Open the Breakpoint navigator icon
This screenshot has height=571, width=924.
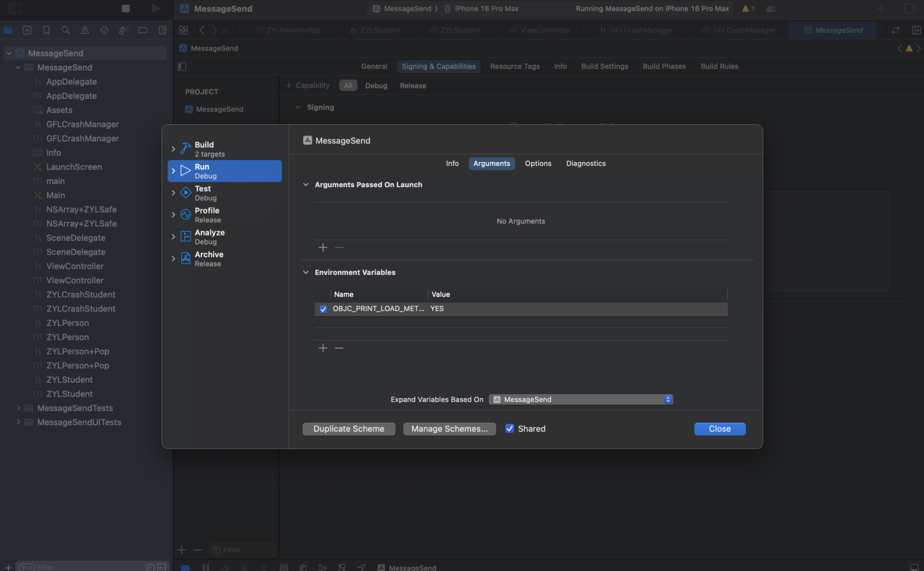(x=143, y=30)
